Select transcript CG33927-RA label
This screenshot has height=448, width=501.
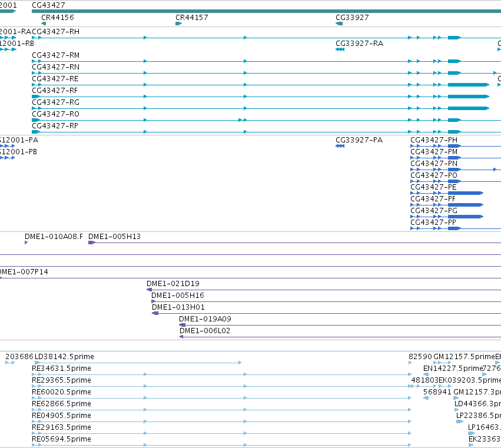coord(360,44)
